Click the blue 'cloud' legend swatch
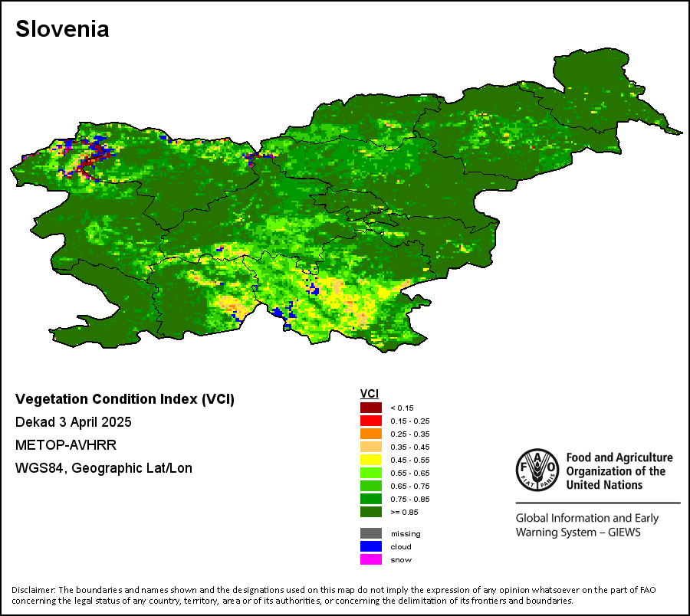 (x=371, y=546)
